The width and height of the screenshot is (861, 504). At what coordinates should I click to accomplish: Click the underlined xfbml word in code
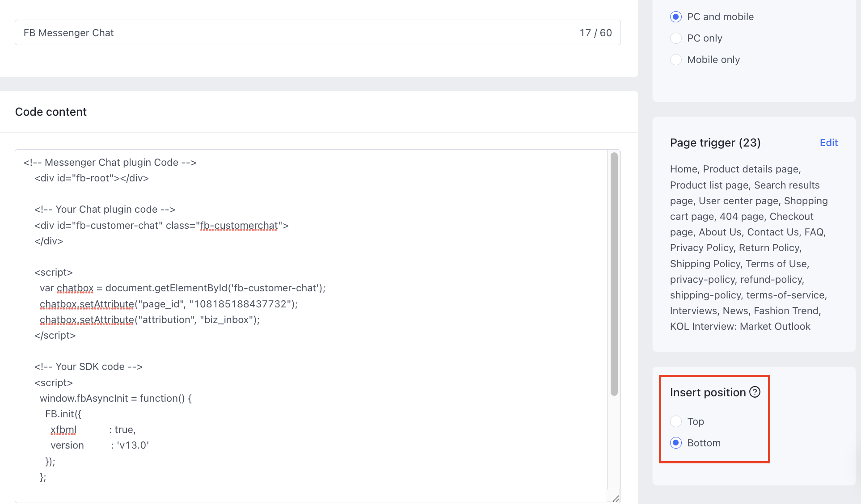click(63, 430)
